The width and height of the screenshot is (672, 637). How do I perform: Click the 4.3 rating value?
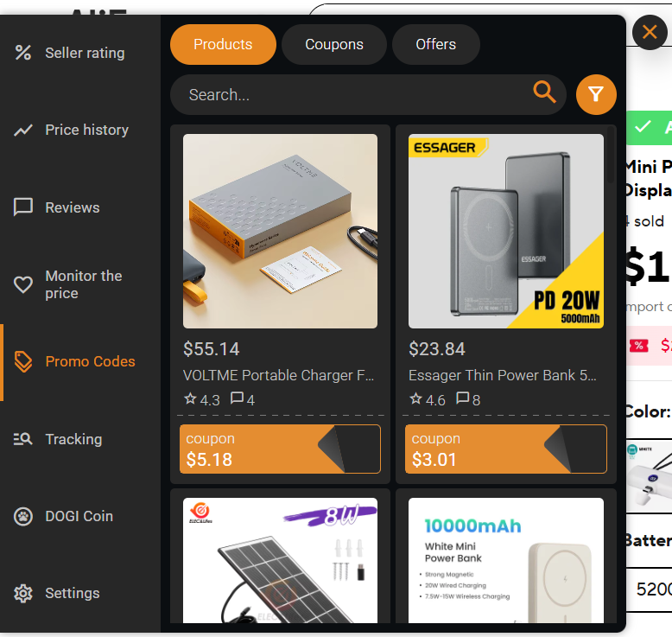(210, 400)
